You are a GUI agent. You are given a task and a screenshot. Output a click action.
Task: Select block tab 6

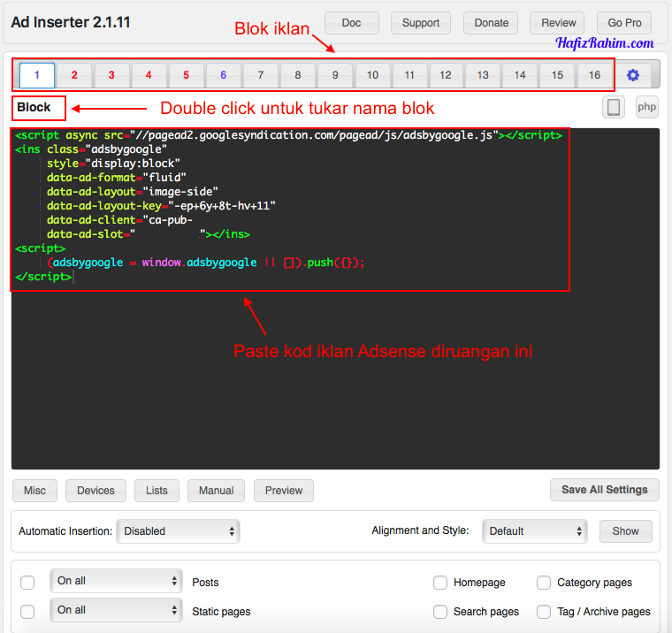pyautogui.click(x=224, y=75)
